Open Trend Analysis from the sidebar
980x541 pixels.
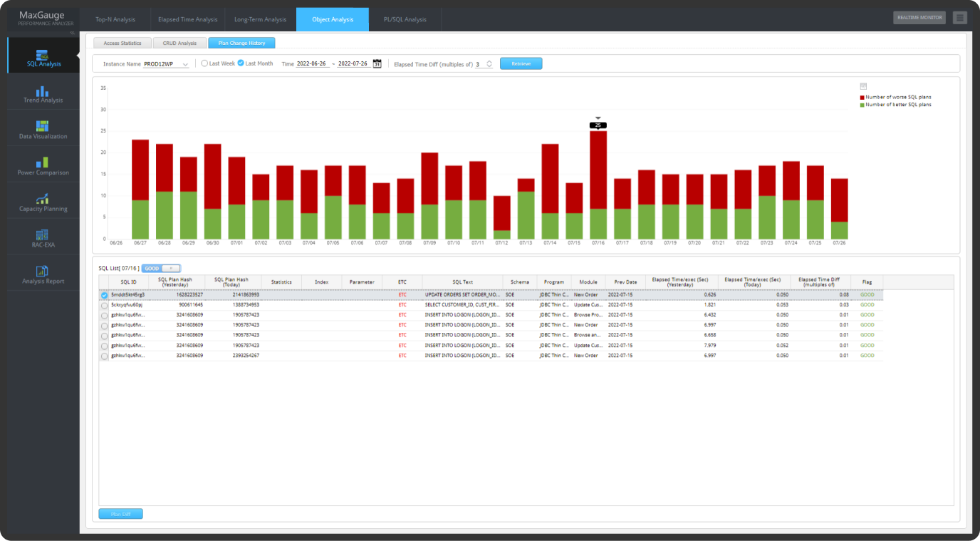43,94
